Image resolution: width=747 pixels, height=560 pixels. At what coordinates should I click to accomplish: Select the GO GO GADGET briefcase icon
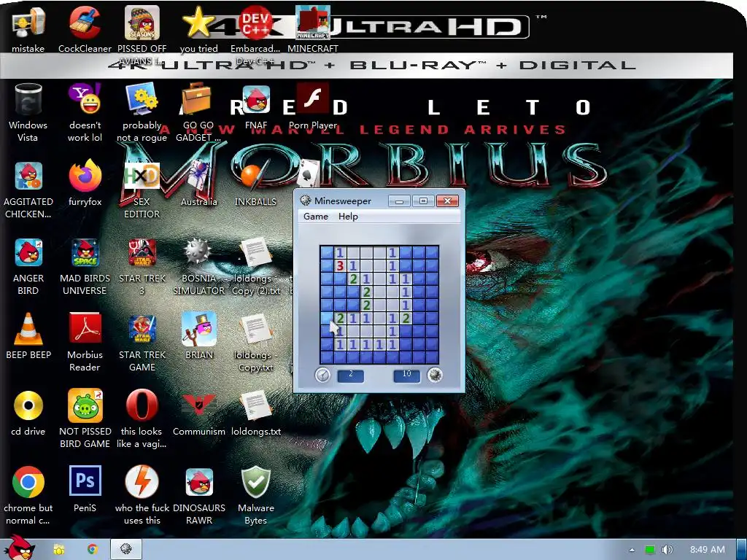click(x=198, y=112)
